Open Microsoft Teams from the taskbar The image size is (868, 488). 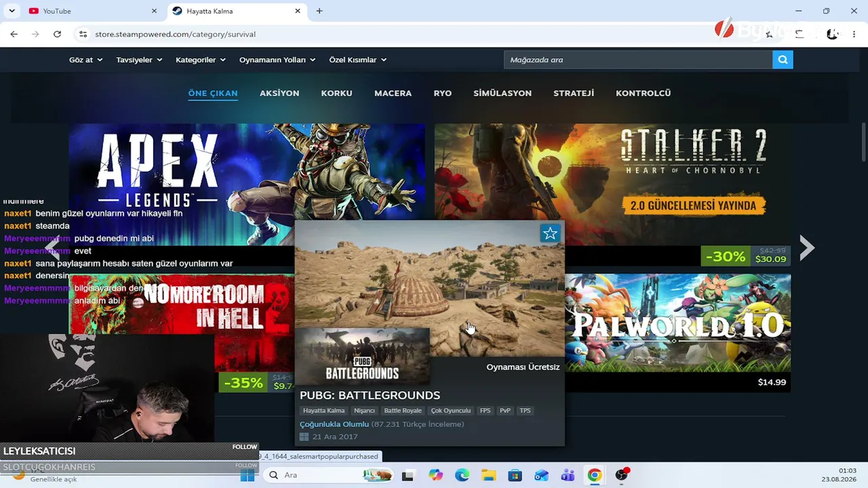coord(568,475)
